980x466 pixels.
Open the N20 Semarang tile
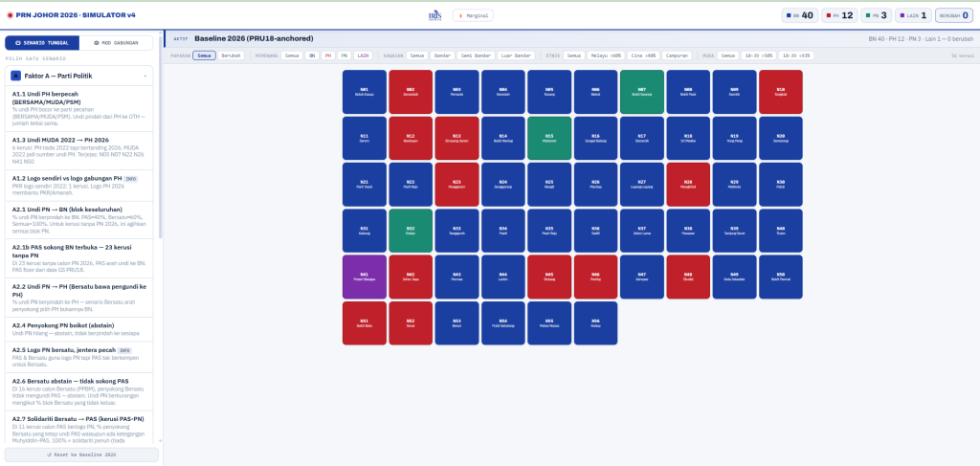[781, 138]
